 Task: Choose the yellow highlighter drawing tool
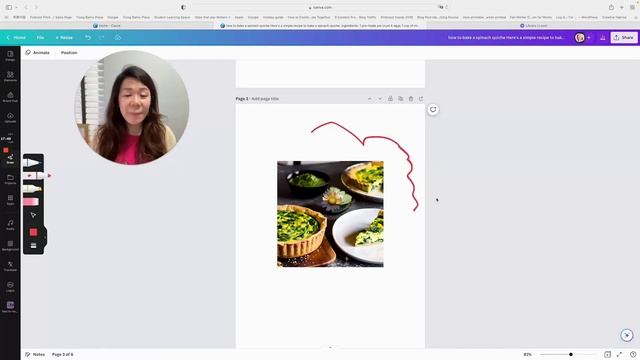click(32, 189)
